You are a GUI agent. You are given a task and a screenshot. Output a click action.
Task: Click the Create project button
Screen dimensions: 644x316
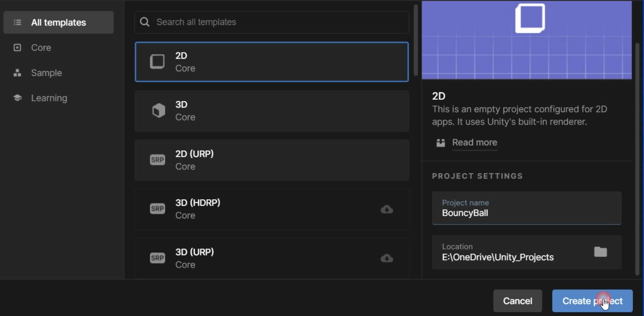click(x=592, y=301)
